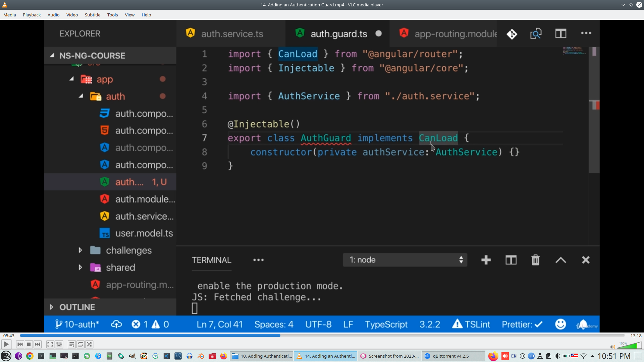Click the remaining time 13:18 label

tap(636, 336)
